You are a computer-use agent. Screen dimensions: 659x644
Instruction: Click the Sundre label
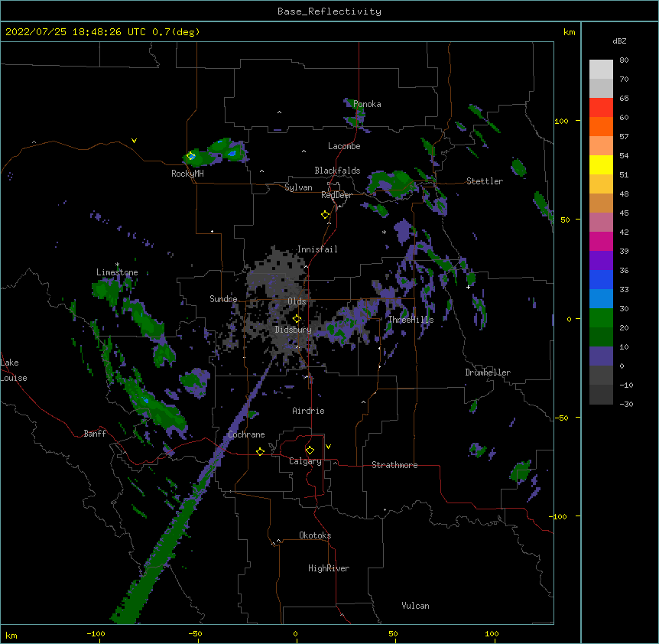tap(223, 299)
